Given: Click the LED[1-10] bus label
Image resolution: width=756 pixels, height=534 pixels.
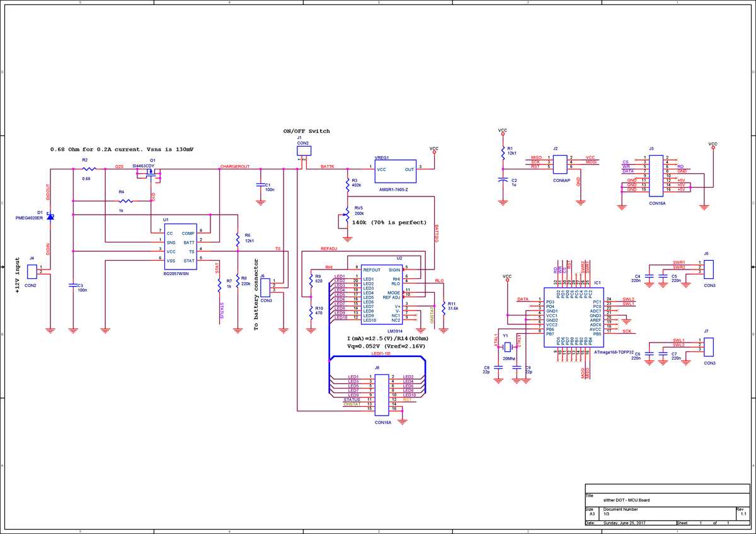Looking at the screenshot, I should click(x=381, y=355).
